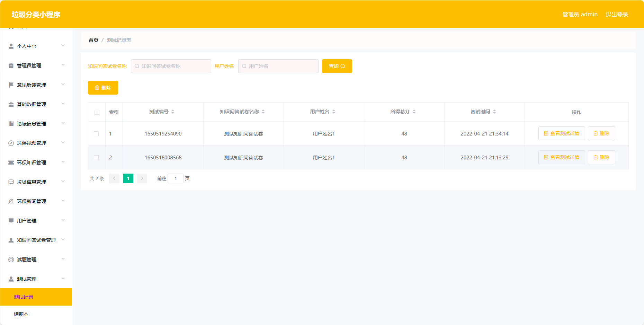
Task: Click the 意见反馈管理 flag icon
Action: (x=11, y=85)
